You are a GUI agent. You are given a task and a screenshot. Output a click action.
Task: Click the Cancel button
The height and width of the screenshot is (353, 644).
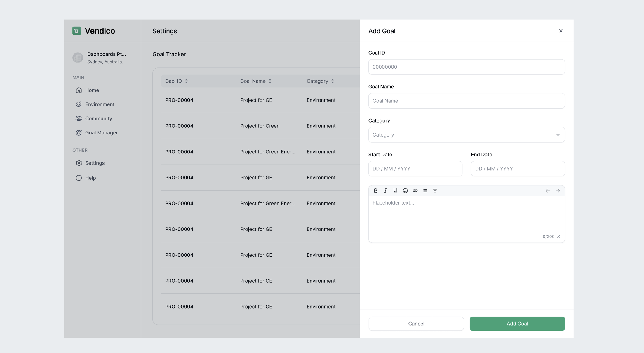[416, 324]
